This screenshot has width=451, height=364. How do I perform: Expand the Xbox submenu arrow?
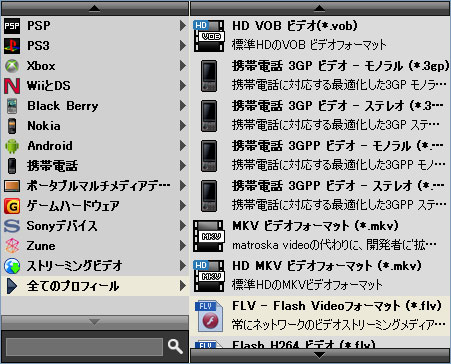click(182, 66)
